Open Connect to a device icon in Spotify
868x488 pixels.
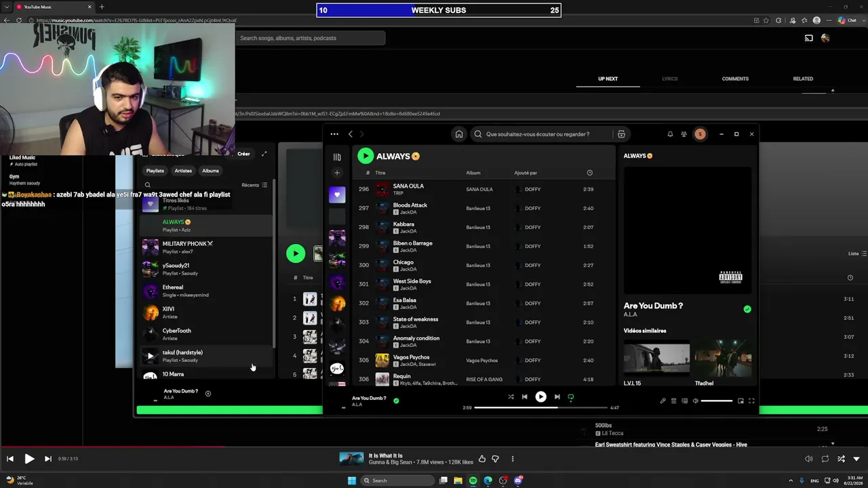[684, 401]
